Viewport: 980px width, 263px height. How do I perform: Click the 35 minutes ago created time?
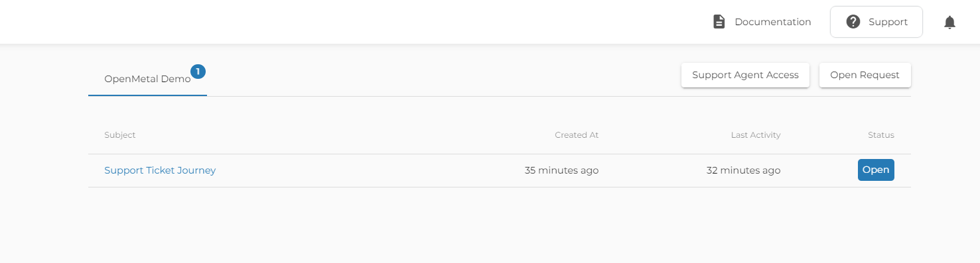561,170
